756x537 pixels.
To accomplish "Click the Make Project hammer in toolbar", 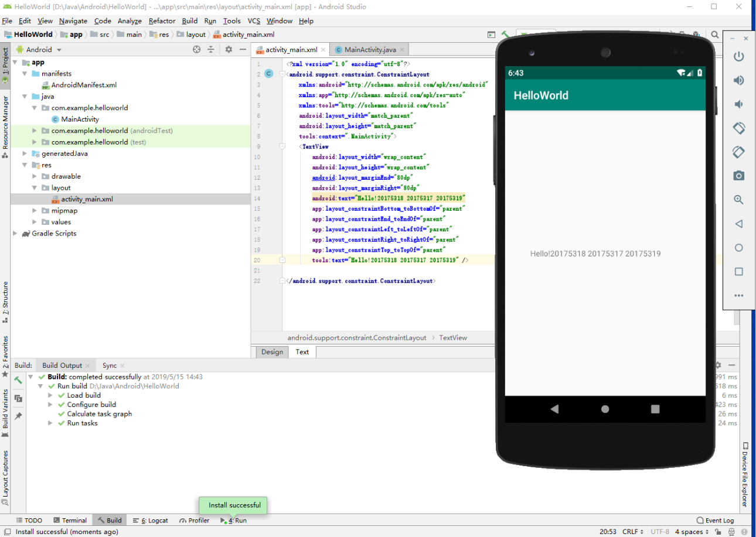I will [505, 35].
